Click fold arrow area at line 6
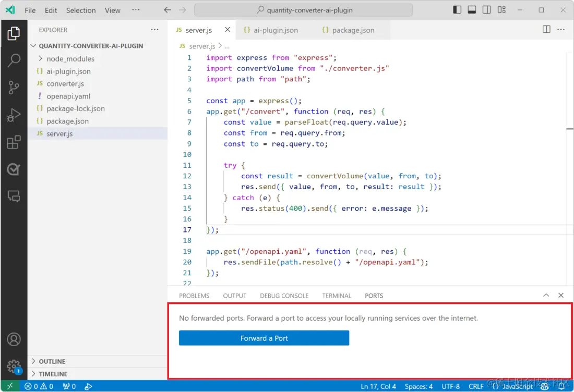The image size is (574, 392). click(x=199, y=112)
